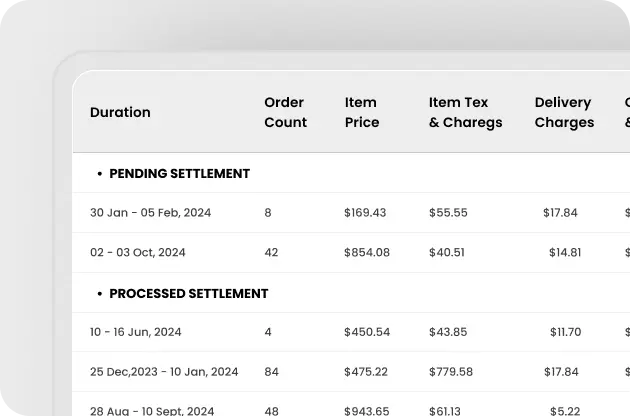
Task: Click order count 84 cell
Action: (x=272, y=372)
